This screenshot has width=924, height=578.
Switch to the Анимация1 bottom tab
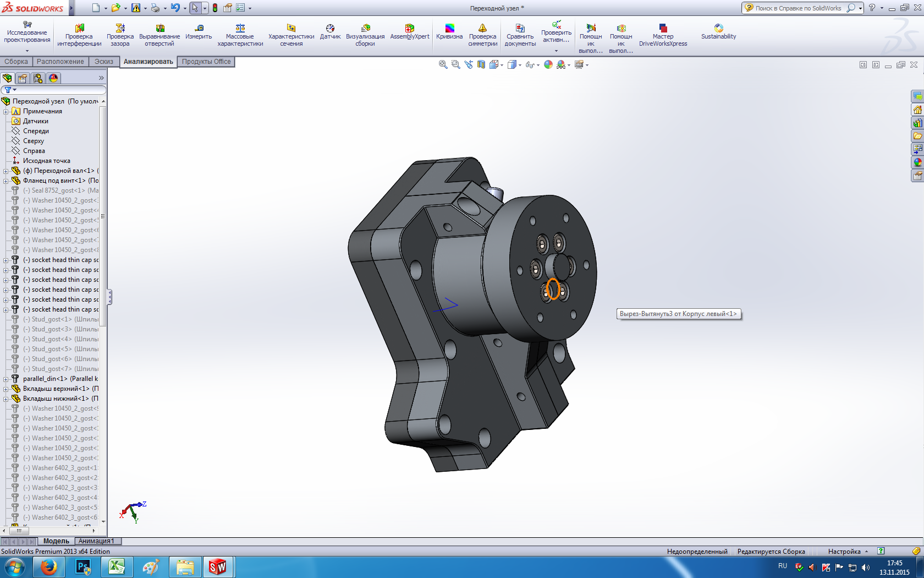tap(97, 541)
